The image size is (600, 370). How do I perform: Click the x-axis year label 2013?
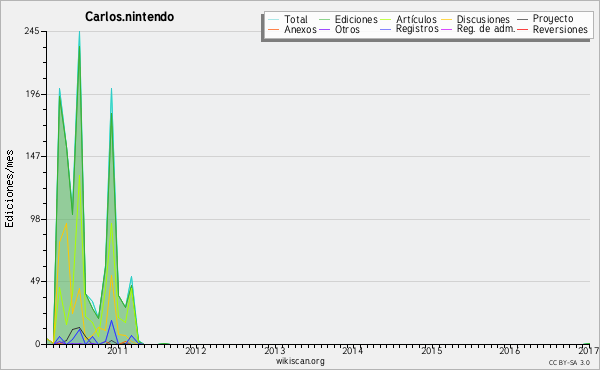(274, 350)
